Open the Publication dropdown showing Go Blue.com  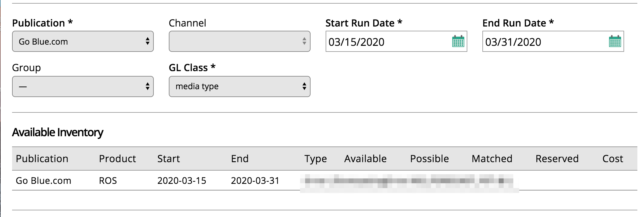click(x=83, y=41)
